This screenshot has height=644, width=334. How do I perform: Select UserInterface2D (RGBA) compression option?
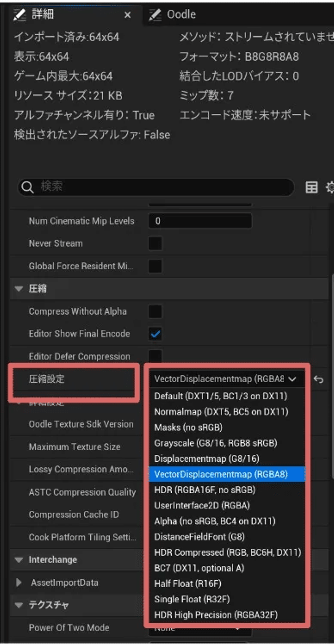(x=202, y=505)
